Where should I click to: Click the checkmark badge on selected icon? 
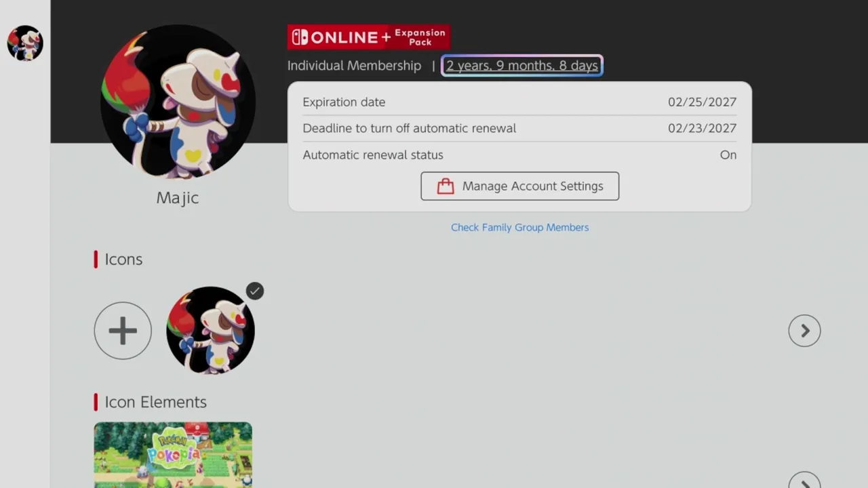(x=254, y=291)
